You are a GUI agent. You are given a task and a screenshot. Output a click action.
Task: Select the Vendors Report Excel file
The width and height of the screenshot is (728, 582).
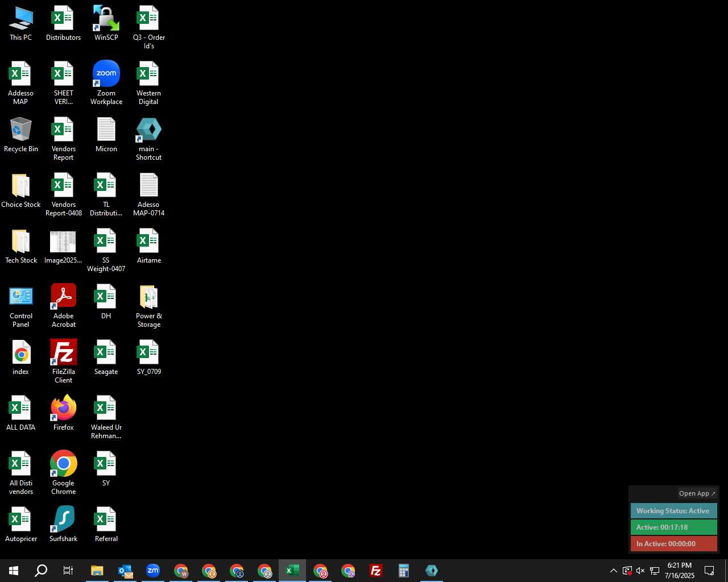pos(63,139)
